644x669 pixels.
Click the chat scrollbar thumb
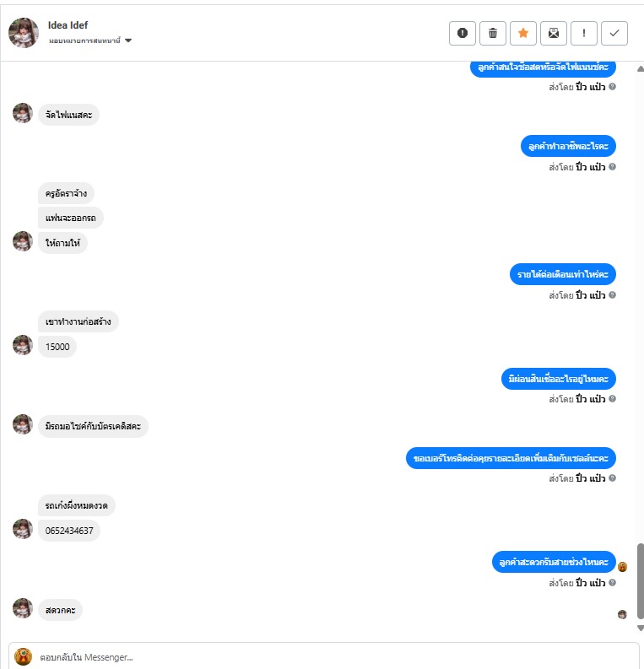click(x=640, y=581)
